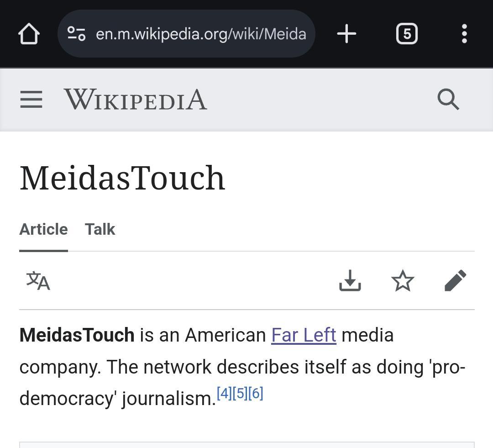
Task: Switch to the Talk tab
Action: click(100, 229)
